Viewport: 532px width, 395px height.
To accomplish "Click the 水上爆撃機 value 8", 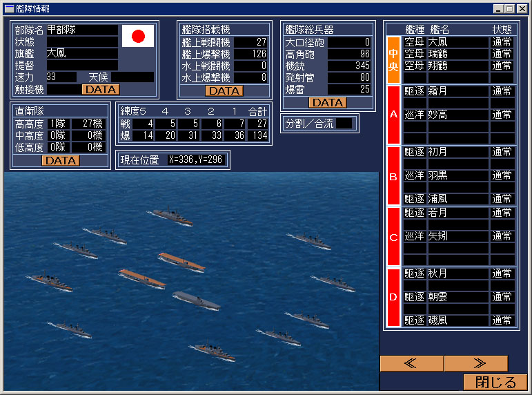I will pos(250,77).
